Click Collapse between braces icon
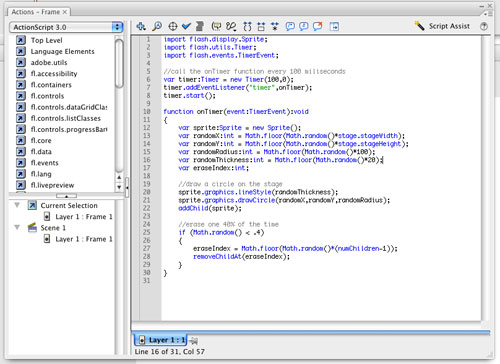 point(247,26)
